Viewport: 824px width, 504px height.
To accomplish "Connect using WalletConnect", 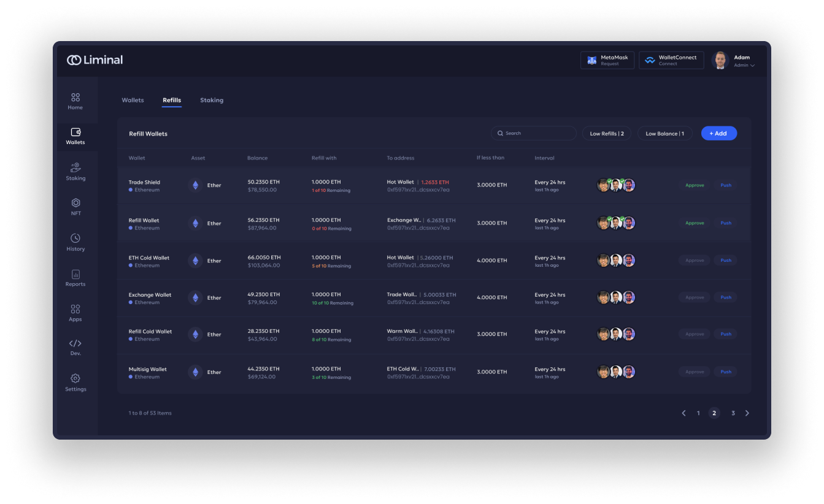I will point(671,59).
